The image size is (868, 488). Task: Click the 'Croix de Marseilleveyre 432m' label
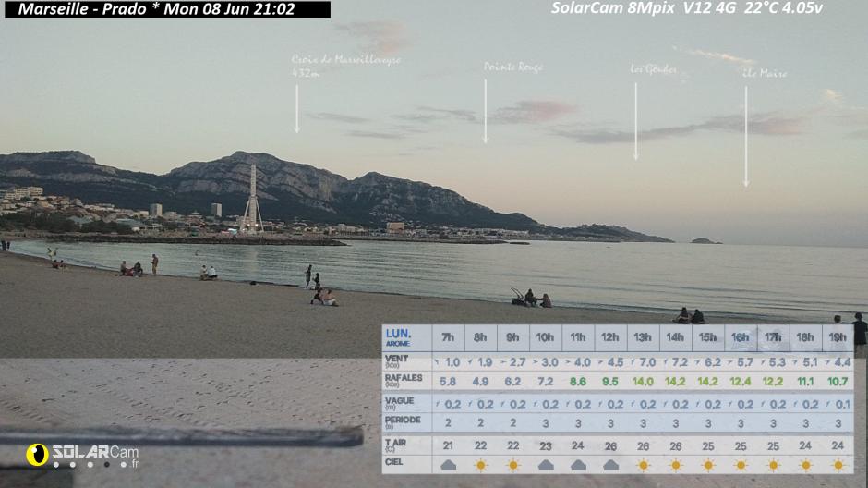(x=346, y=66)
